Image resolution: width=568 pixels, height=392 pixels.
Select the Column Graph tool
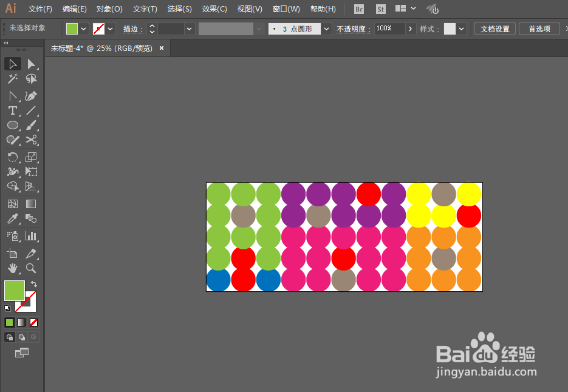(x=31, y=236)
